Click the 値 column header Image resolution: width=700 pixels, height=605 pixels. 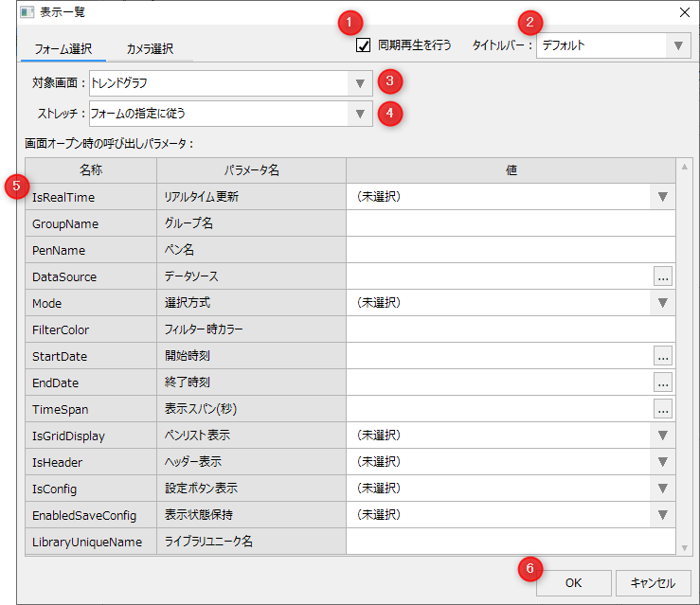point(511,170)
